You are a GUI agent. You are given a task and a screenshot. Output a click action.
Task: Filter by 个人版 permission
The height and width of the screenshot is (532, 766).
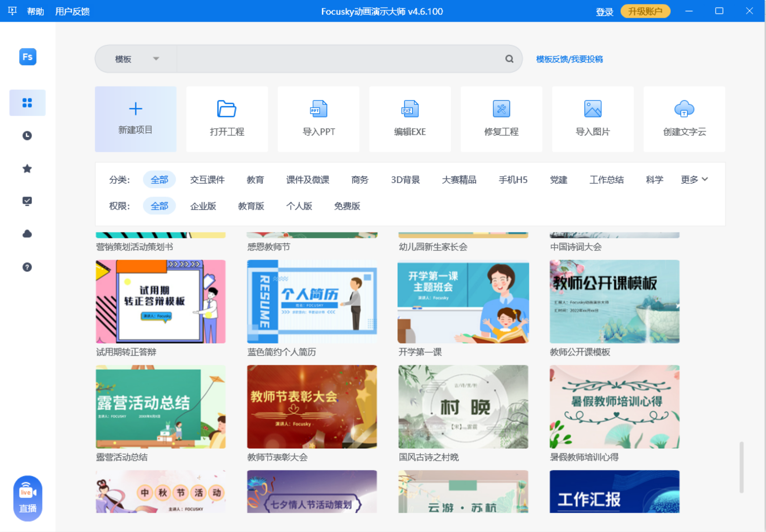(x=299, y=206)
